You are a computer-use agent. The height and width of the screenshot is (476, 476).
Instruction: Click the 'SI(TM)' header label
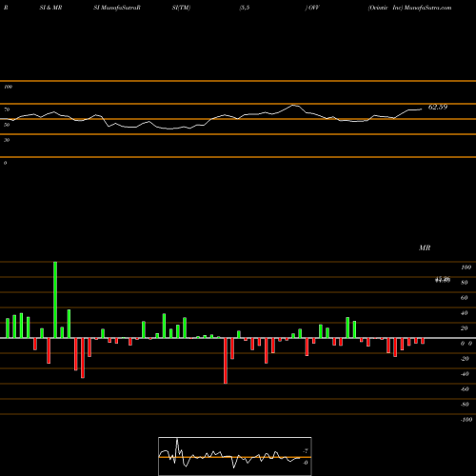(x=181, y=8)
